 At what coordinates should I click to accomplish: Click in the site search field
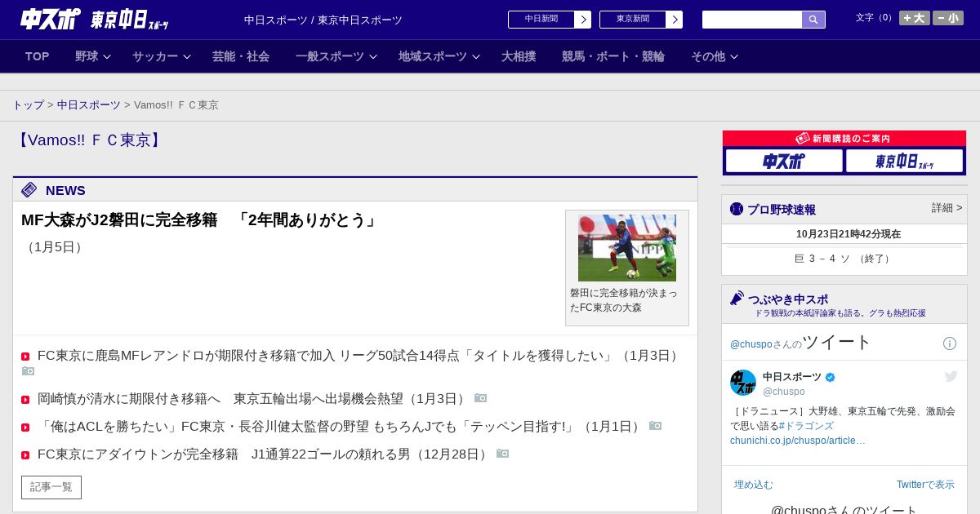[752, 20]
